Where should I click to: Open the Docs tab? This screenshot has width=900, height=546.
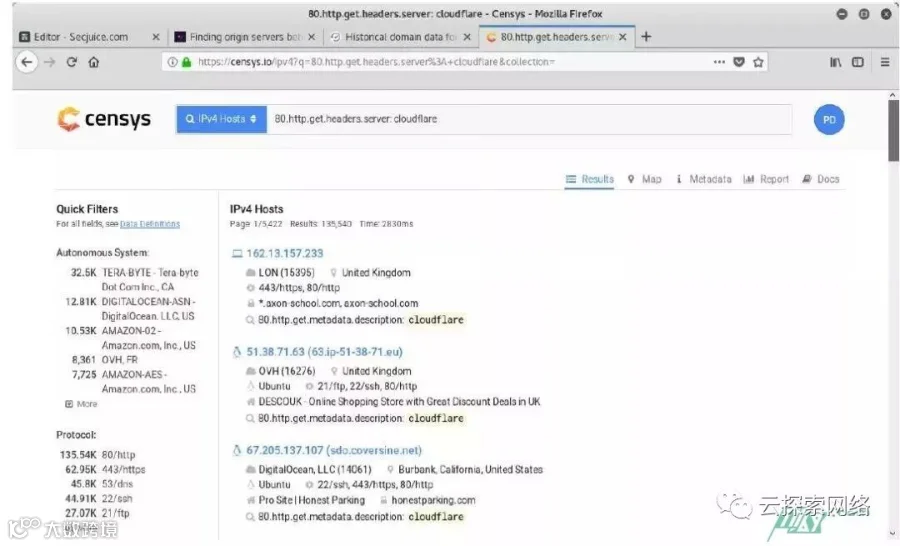(821, 179)
